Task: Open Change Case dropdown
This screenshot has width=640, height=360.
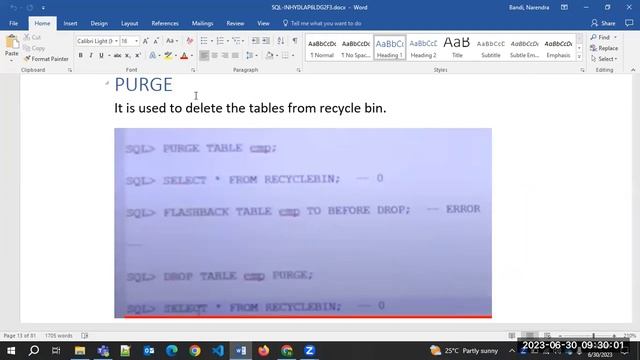Action: (171, 41)
